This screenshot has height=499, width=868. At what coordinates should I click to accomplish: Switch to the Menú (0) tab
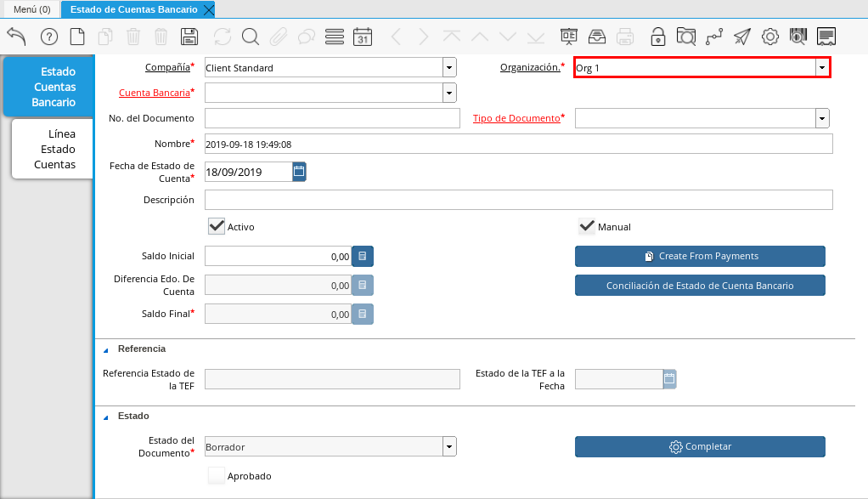coord(32,9)
